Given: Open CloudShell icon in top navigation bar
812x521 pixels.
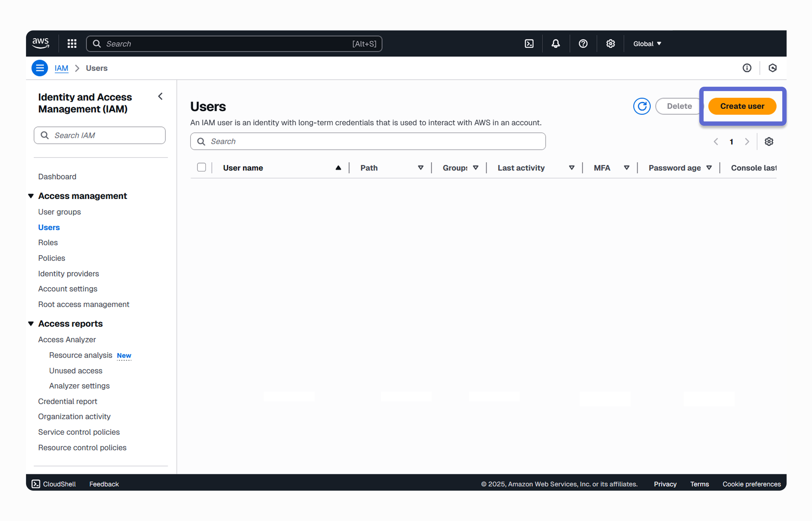Looking at the screenshot, I should pos(529,44).
